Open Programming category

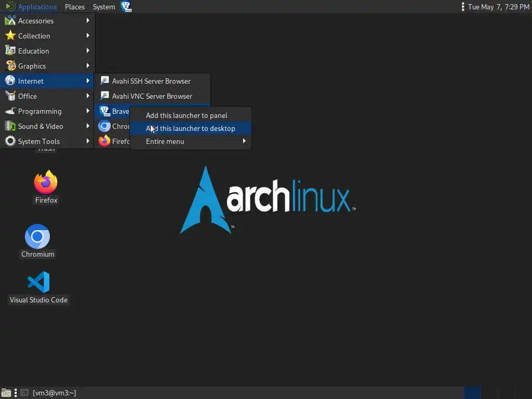[47, 111]
